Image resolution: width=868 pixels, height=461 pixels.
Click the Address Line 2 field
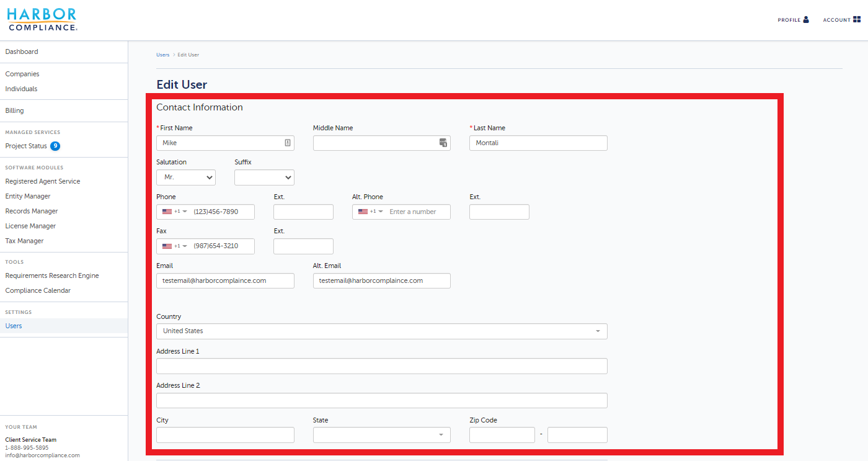coord(382,400)
